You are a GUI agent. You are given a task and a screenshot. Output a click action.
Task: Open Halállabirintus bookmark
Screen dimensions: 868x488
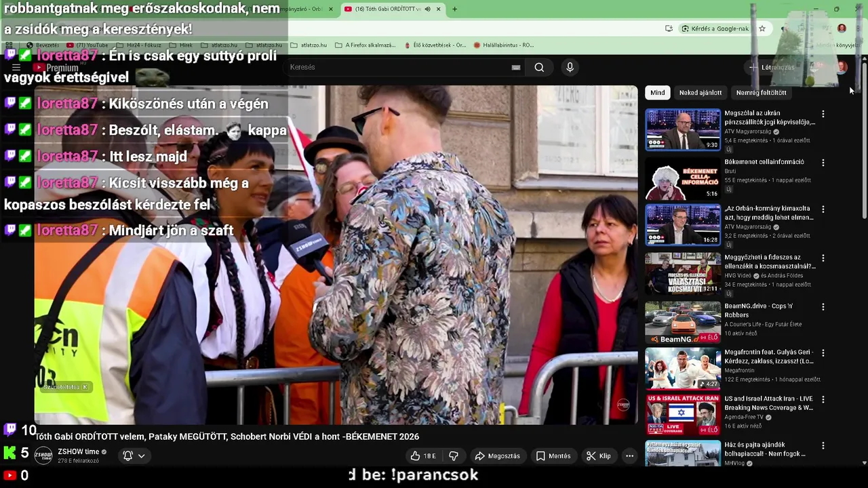click(x=504, y=45)
